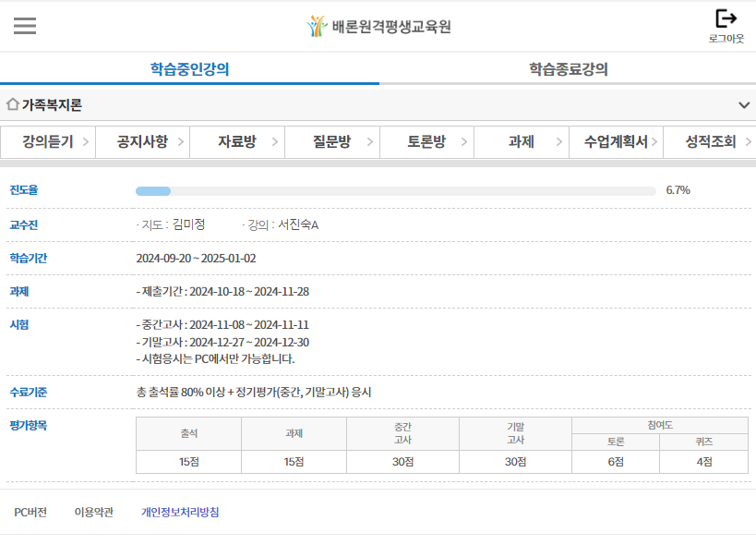Screen dimensions: 756x545
Task: Expand the 가족복지론 course dropdown chevron
Action: click(744, 105)
